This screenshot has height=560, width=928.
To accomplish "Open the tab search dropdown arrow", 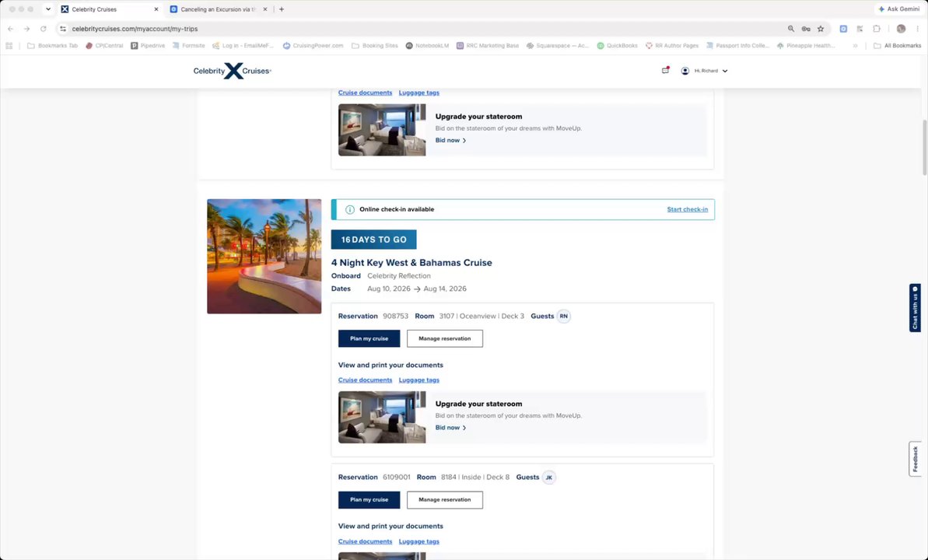I will click(x=48, y=9).
